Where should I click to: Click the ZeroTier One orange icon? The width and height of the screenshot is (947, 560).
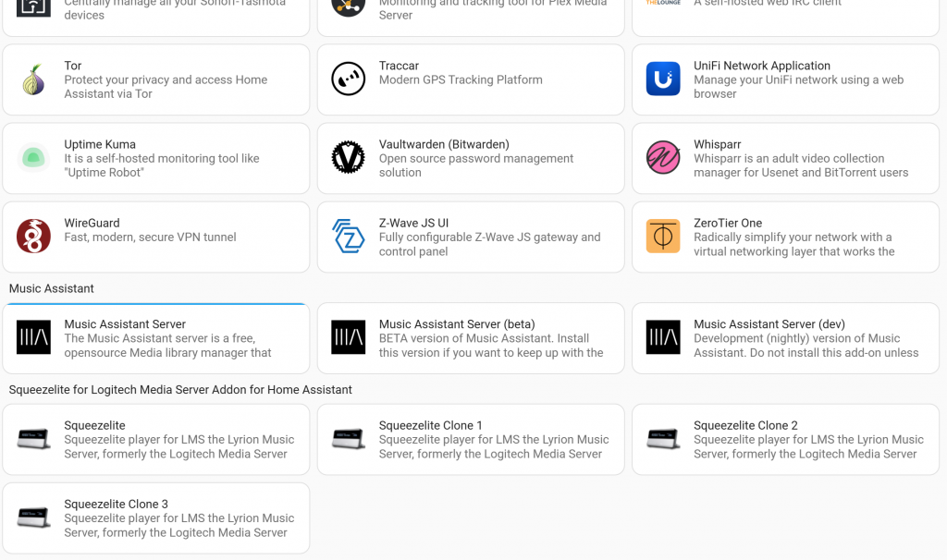pyautogui.click(x=663, y=237)
